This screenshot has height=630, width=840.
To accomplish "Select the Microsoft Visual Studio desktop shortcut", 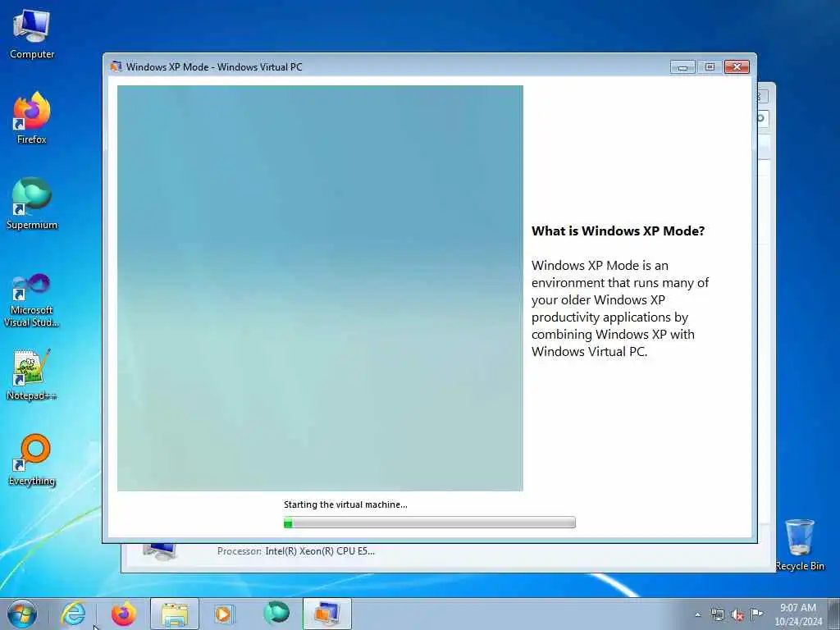I will pos(32,300).
